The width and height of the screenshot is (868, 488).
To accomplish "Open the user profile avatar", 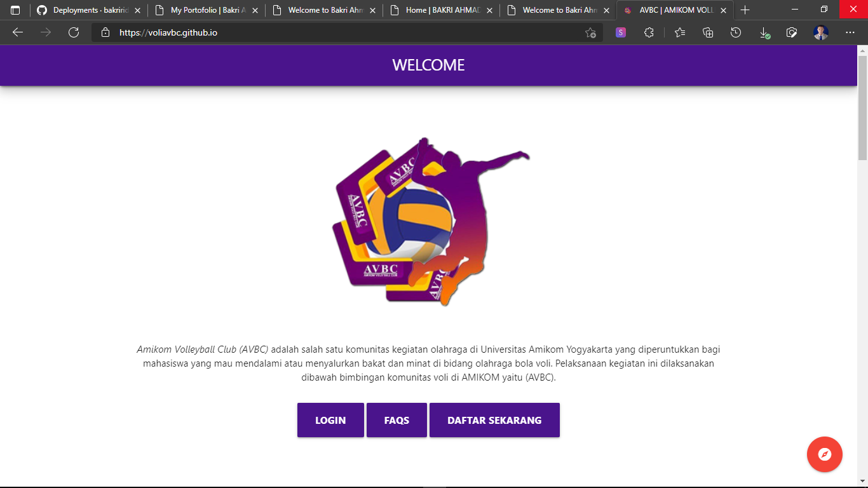I will [x=821, y=33].
